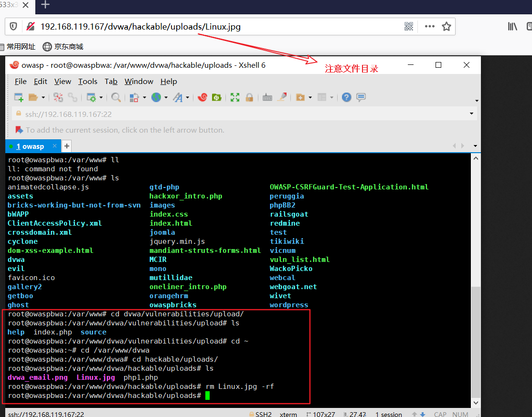Image resolution: width=532 pixels, height=417 pixels.
Task: Bookmark this page with the star
Action: [447, 26]
